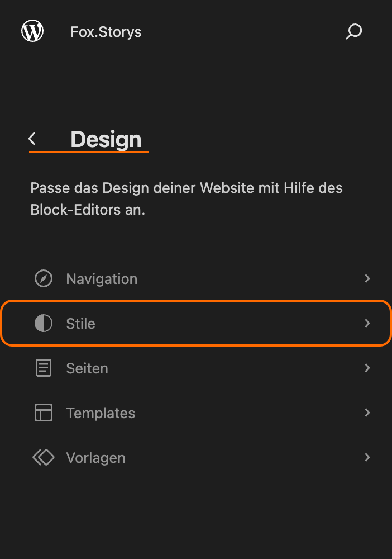Click the Design heading text
The image size is (392, 559).
tap(106, 139)
